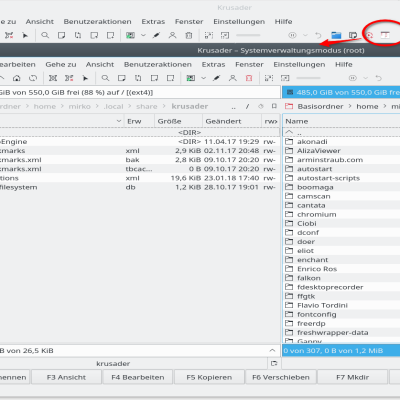Click the play arrow icon in background Krusader toolbar

coord(25,35)
